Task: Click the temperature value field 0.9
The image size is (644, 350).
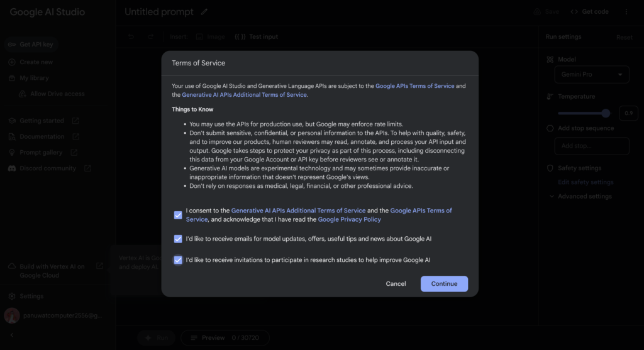Action: pos(629,113)
